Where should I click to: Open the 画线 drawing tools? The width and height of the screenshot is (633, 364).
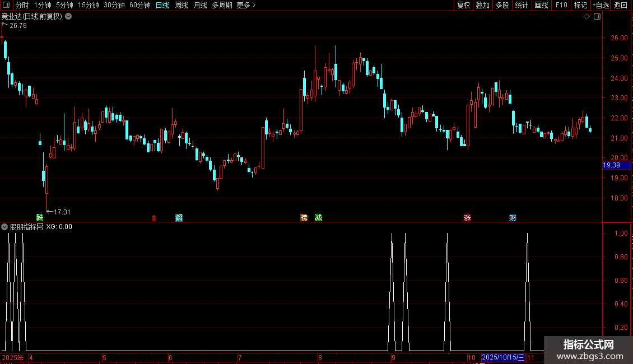tap(541, 5)
